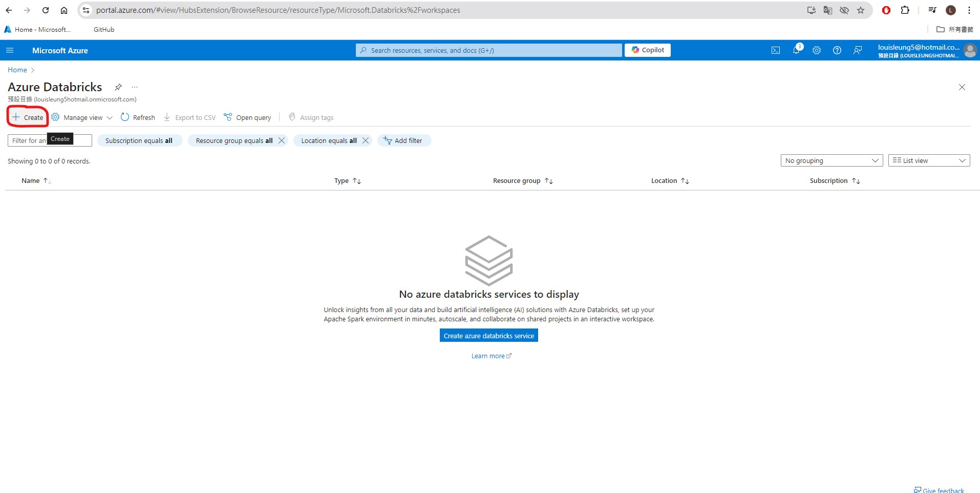Toggle ascending sort on the Name column

pos(46,180)
